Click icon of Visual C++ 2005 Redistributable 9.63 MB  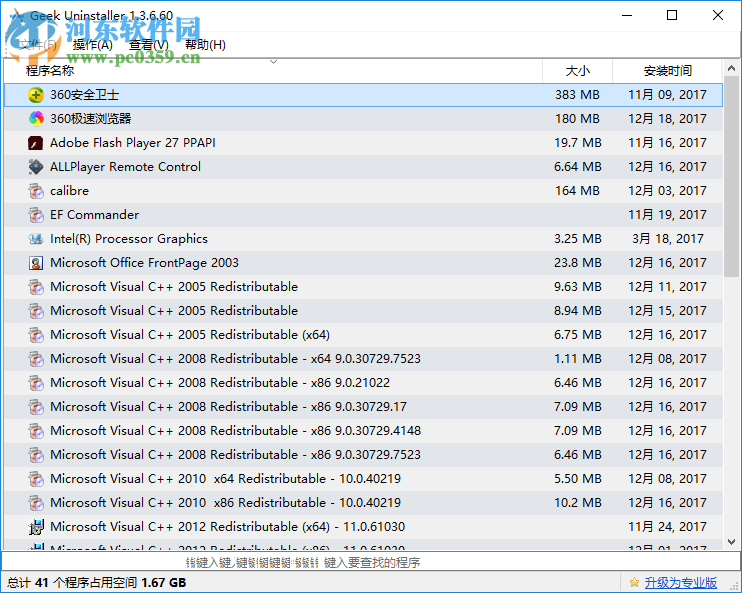[36, 287]
